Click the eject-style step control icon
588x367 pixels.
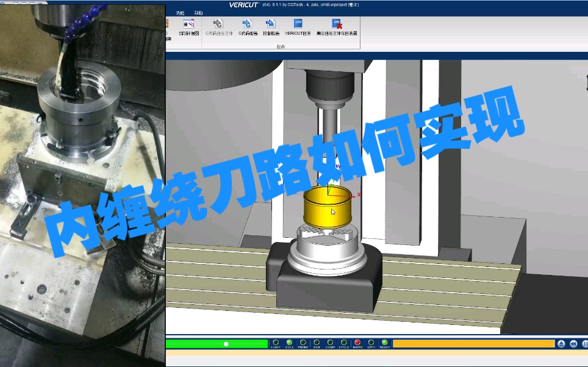(562, 344)
